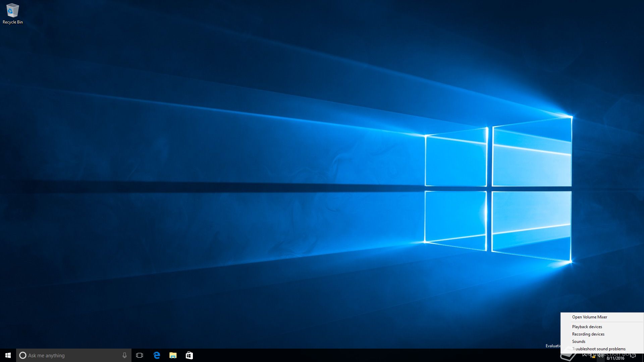
Task: Open Task View from the taskbar
Action: tap(140, 355)
